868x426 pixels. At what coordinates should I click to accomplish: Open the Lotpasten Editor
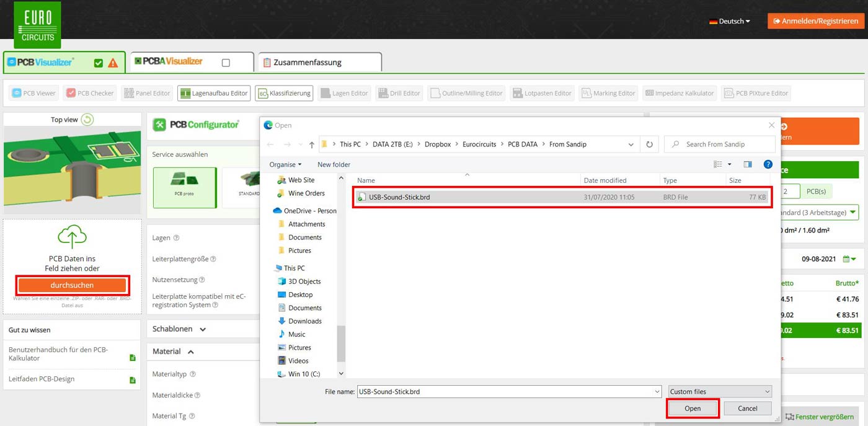tap(542, 93)
